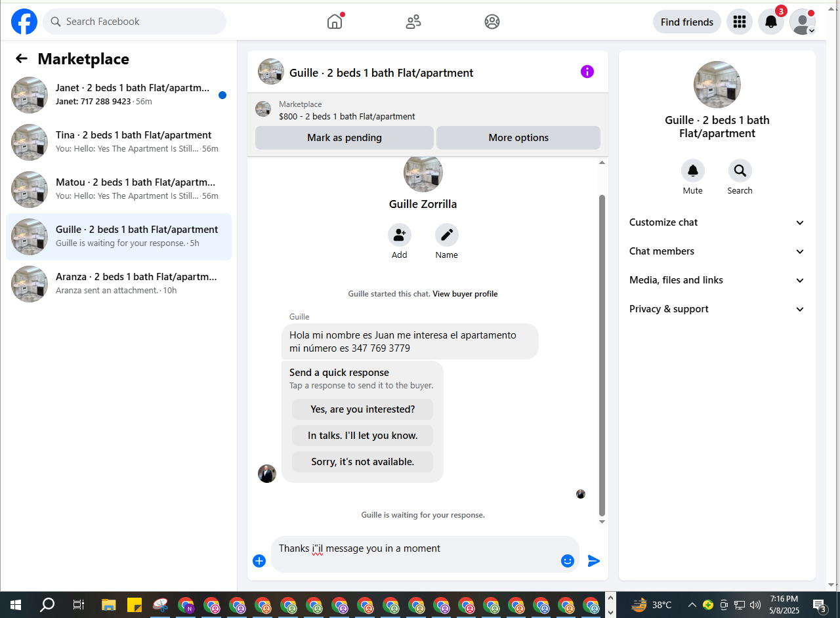The image size is (840, 618).
Task: Click the Name pencil edit icon
Action: (447, 235)
